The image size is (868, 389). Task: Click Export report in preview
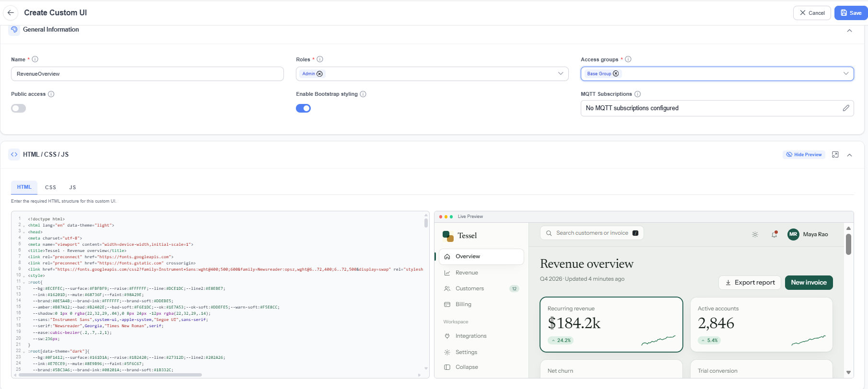coord(750,283)
